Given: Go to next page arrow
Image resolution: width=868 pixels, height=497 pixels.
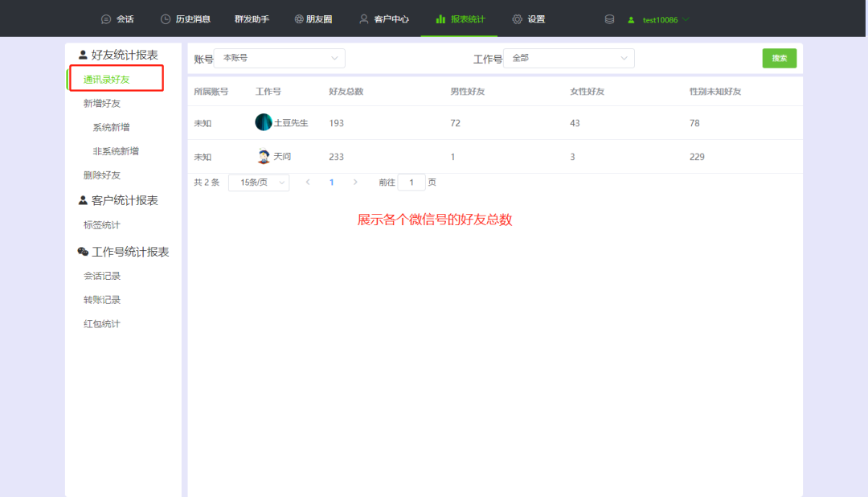Looking at the screenshot, I should 355,183.
